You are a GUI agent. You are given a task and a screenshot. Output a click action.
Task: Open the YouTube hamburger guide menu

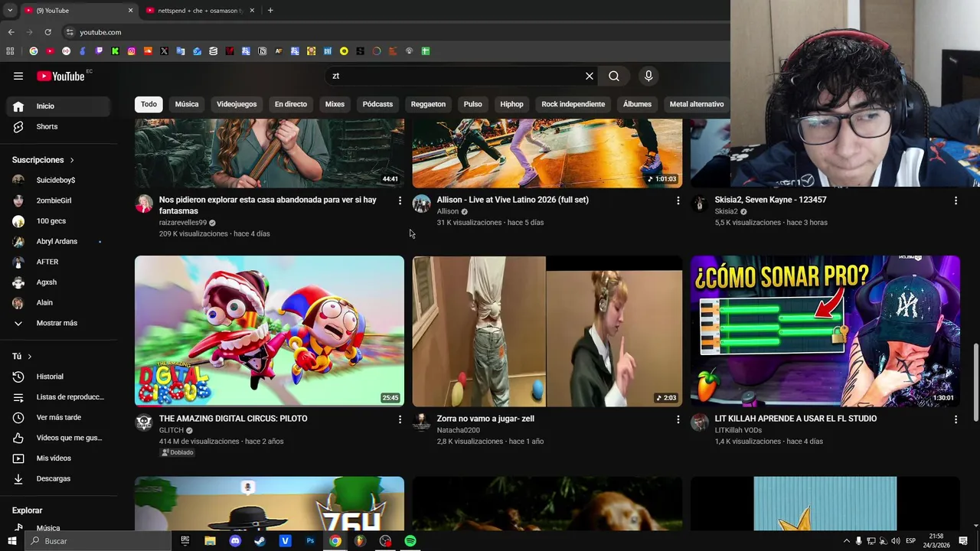18,76
